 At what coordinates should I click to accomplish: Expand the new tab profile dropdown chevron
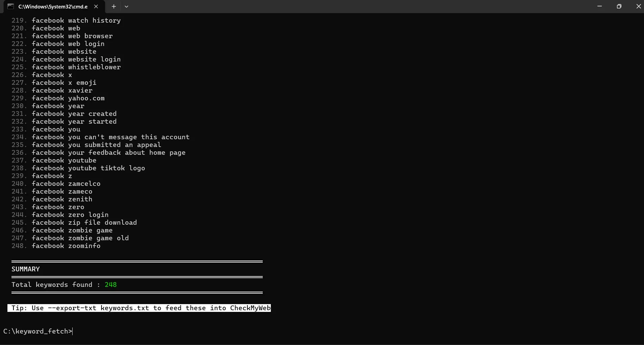tap(126, 6)
